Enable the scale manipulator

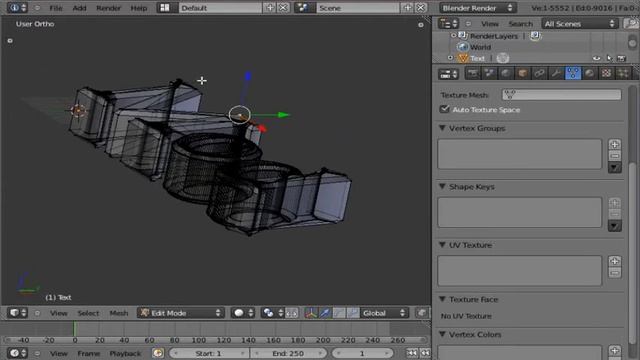[353, 313]
